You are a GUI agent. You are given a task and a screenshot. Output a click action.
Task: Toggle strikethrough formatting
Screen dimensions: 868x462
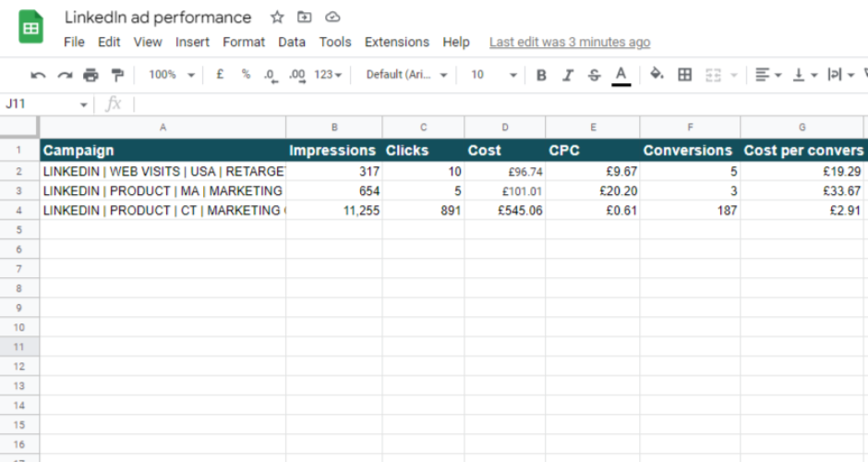tap(594, 75)
